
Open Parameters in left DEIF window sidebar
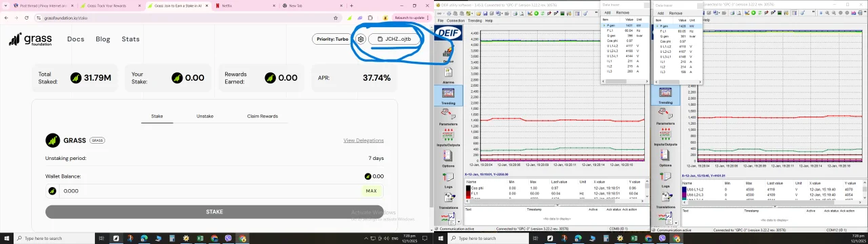tap(448, 117)
